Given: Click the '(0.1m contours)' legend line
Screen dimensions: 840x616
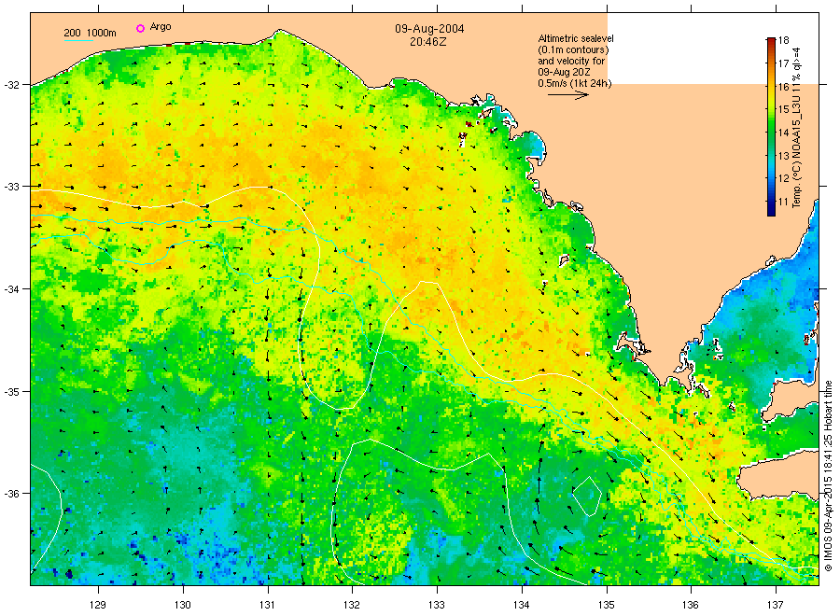Looking at the screenshot, I should tap(573, 49).
